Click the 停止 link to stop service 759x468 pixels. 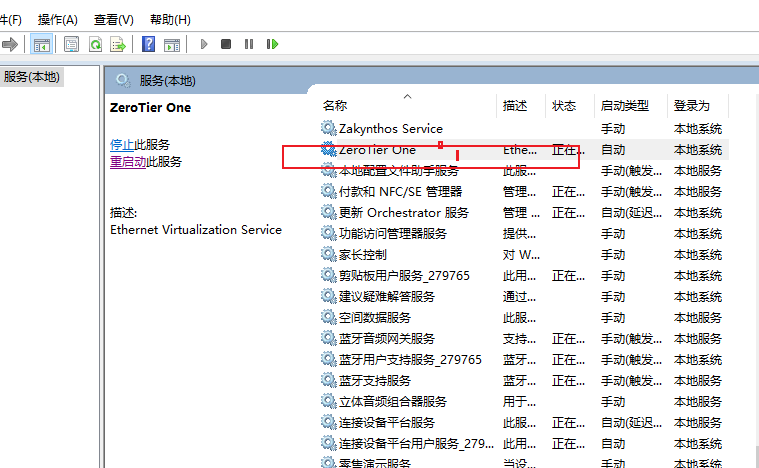[121, 145]
